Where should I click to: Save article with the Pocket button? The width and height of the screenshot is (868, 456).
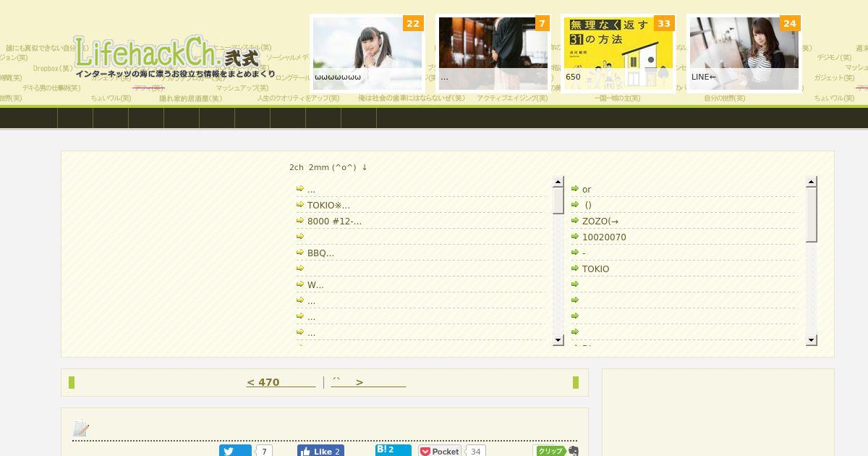(439, 451)
